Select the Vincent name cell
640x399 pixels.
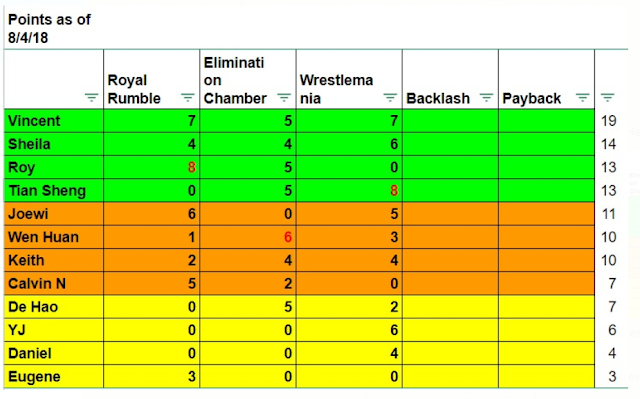click(54, 121)
